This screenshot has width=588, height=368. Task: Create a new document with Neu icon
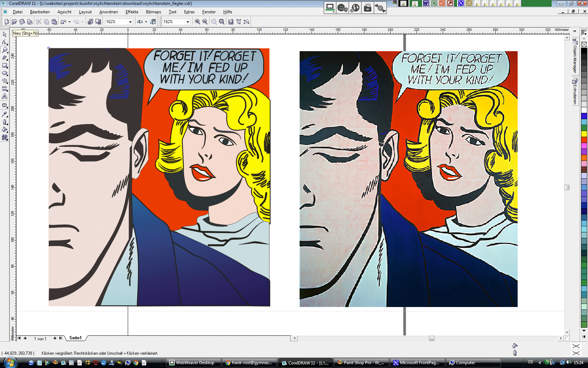pos(7,22)
